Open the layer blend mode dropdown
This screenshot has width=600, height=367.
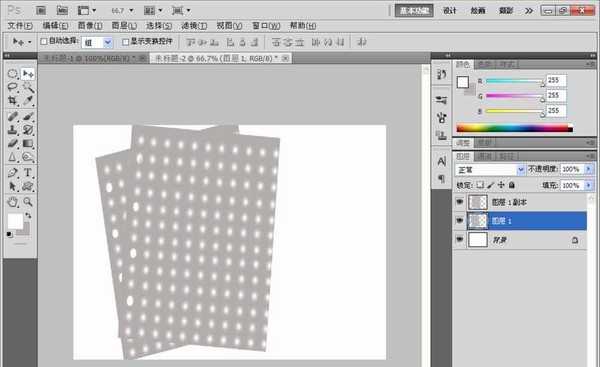pos(490,169)
